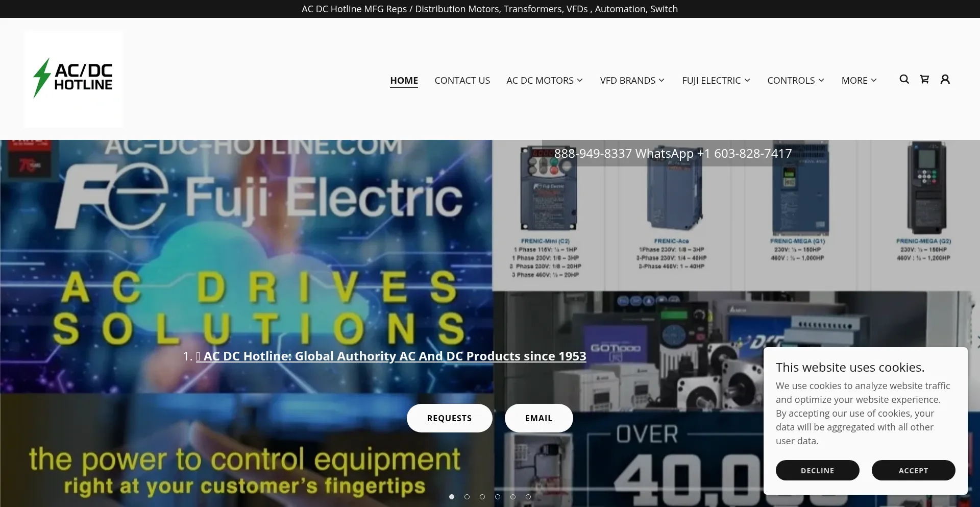Open the shopping cart icon
This screenshot has width=980, height=507.
pyautogui.click(x=924, y=79)
